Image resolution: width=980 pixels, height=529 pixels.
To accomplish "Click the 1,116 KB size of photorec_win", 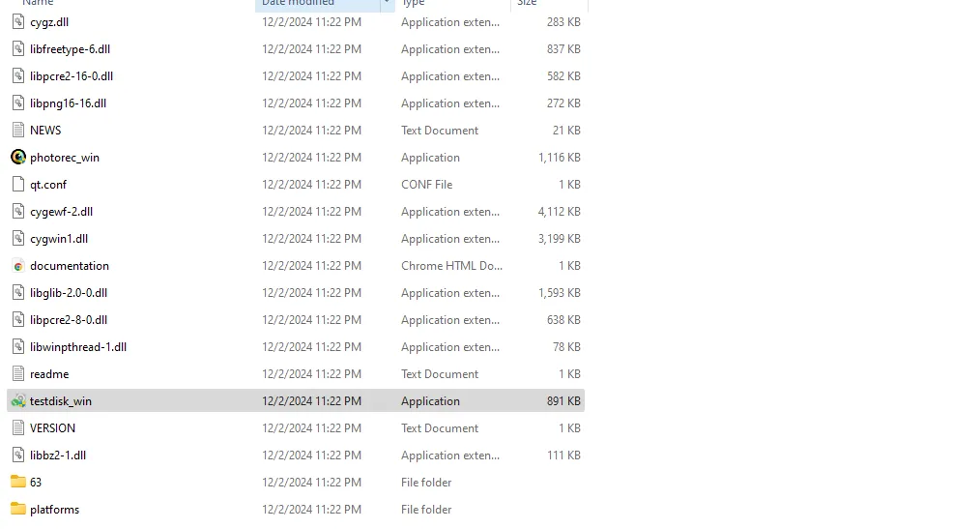I will [560, 158].
